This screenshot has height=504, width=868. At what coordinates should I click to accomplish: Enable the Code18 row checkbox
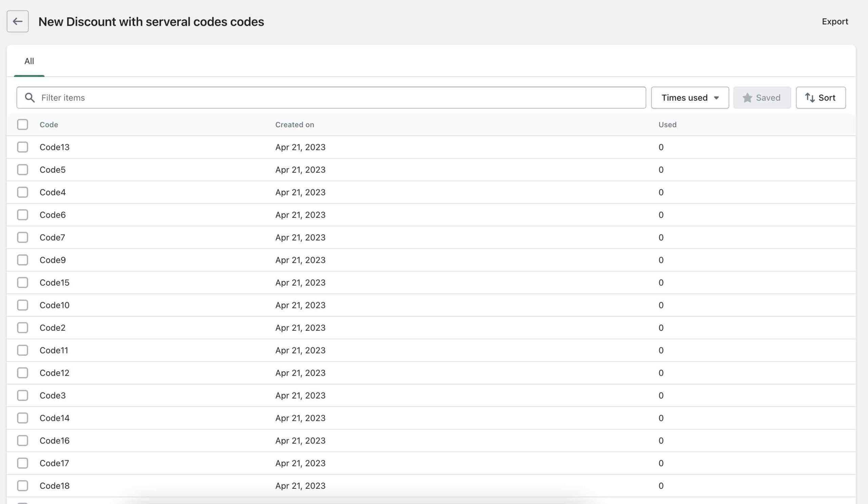(23, 486)
